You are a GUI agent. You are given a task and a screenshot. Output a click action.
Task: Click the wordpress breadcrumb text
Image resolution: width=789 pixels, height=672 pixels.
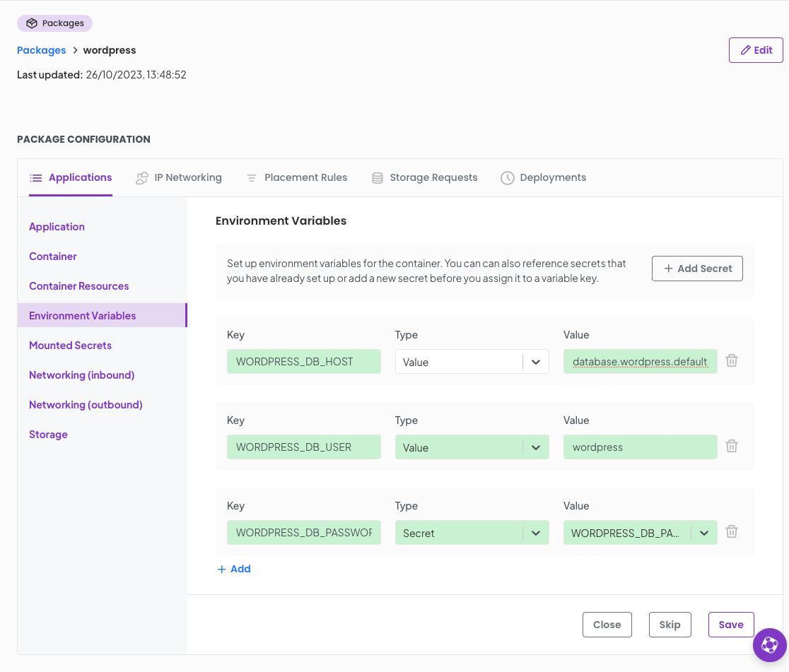pos(110,50)
